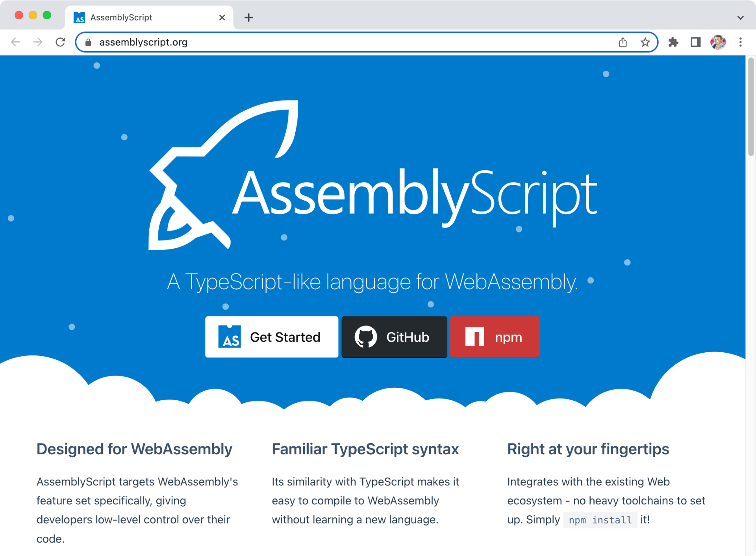Viewport: 756px width, 556px height.
Task: Open the Chrome three-dot menu
Action: pos(740,42)
